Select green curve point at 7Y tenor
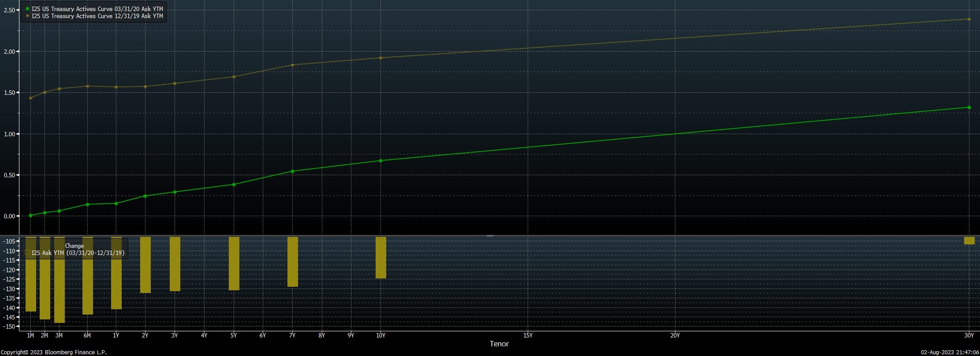980x356 pixels. [x=292, y=171]
